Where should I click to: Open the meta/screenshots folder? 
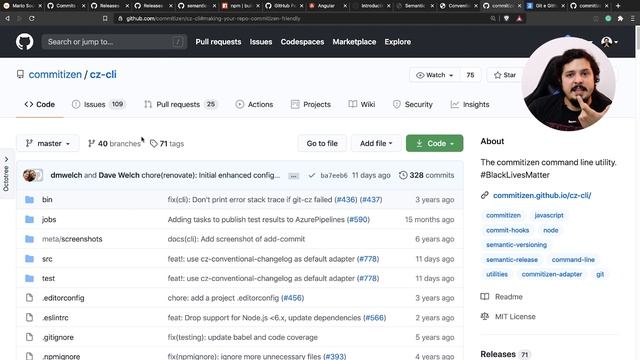[72, 239]
